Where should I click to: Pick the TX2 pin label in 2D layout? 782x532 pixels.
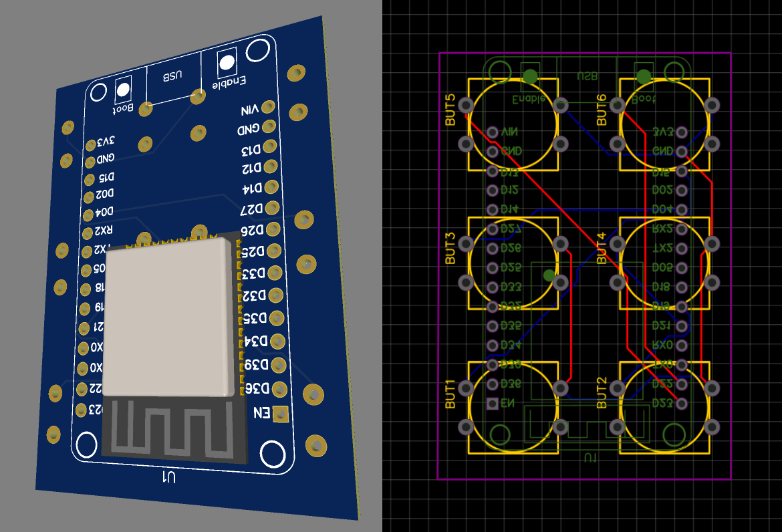[x=663, y=249]
